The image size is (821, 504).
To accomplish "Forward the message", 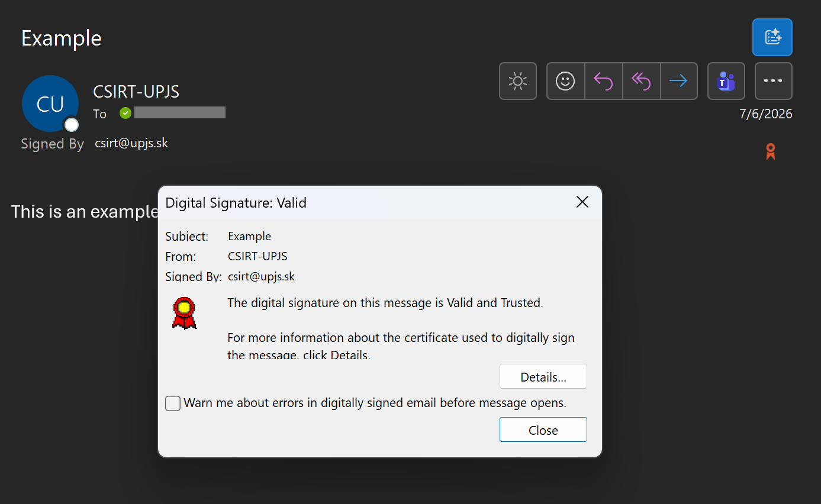I will 678,81.
